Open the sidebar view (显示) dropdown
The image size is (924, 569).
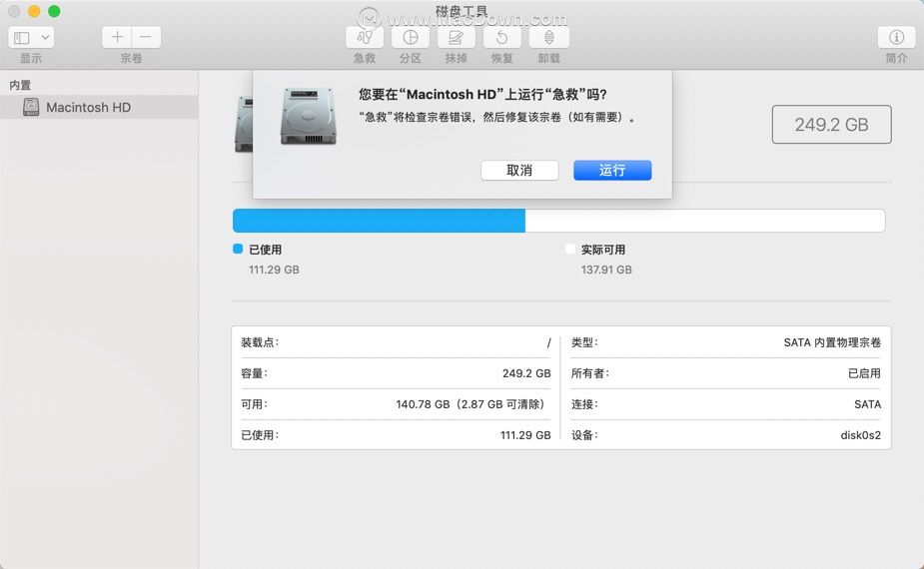(x=31, y=38)
